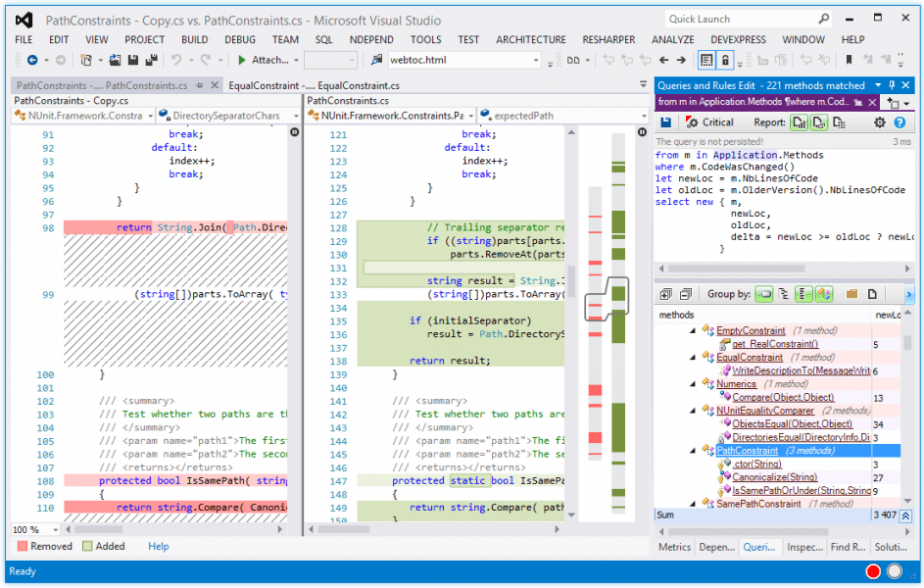The image size is (924, 588).
Task: Click the Save All toolbar icon
Action: pos(152,60)
